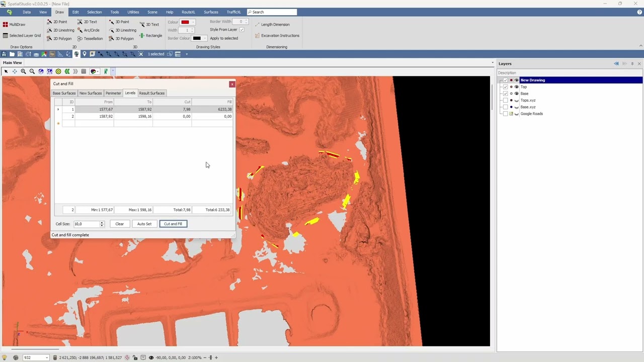
Task: Uncheck the Top layer checkbox
Action: coord(506,87)
